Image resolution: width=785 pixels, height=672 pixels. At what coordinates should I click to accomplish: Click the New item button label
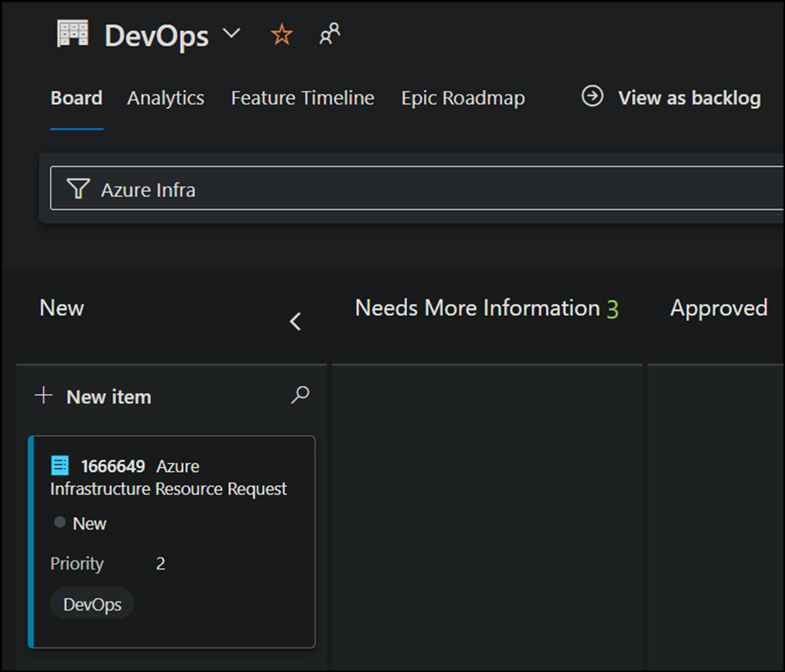point(109,397)
